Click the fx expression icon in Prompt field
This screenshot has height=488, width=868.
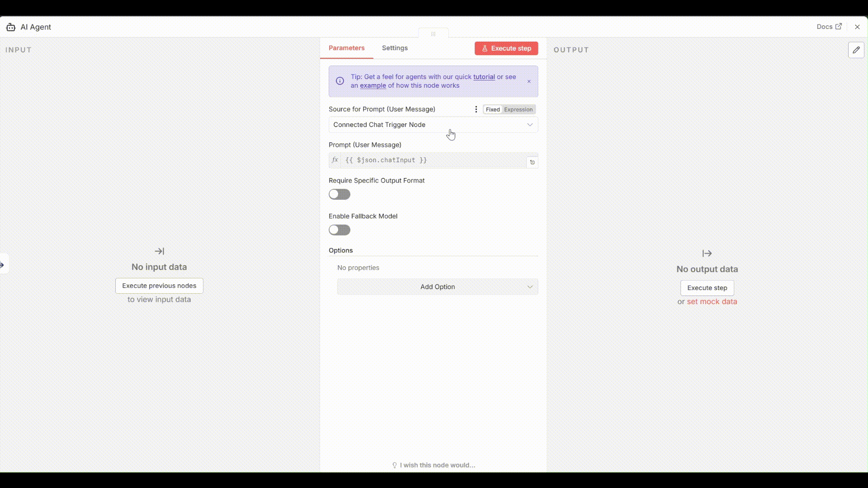point(335,160)
